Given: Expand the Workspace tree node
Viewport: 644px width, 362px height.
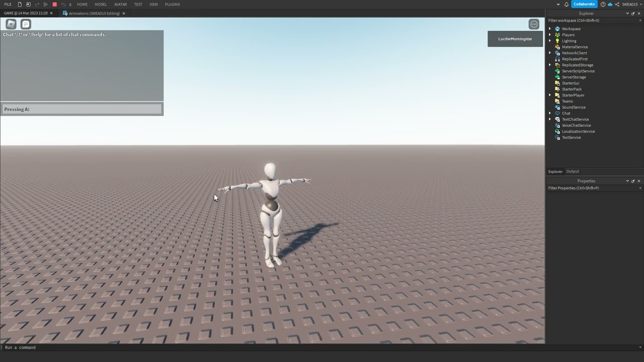Looking at the screenshot, I should tap(550, 29).
